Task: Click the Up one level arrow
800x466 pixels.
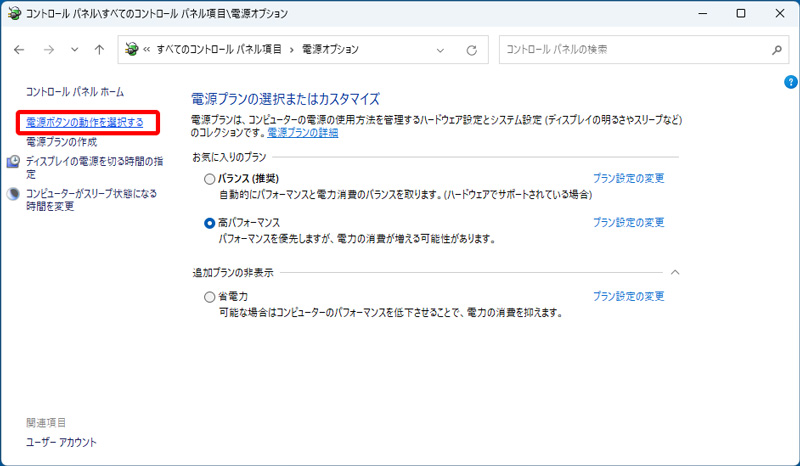Action: 98,49
